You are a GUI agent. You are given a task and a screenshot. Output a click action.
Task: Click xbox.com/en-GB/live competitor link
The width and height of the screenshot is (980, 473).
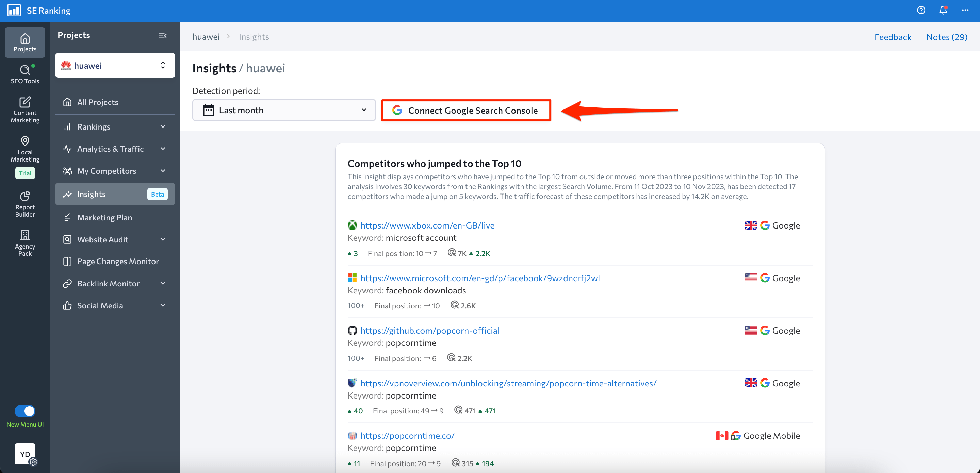point(428,225)
